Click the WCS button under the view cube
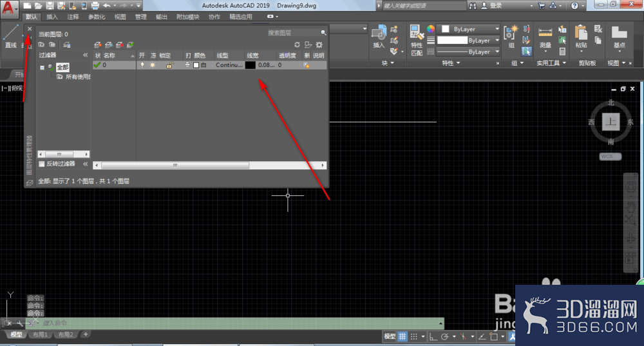 [610, 157]
